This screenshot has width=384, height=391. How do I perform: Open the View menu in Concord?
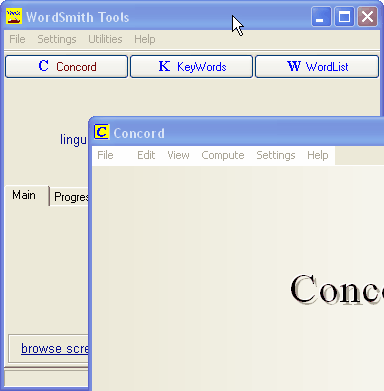(x=178, y=155)
